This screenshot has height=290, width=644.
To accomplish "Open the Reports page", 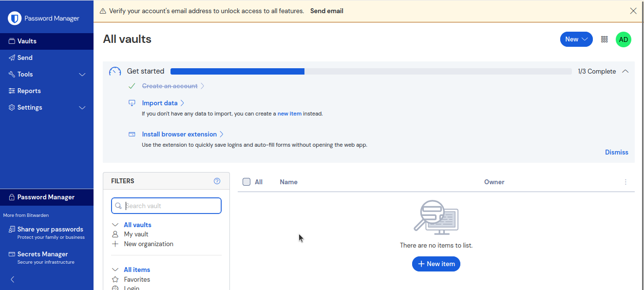I will pyautogui.click(x=29, y=91).
